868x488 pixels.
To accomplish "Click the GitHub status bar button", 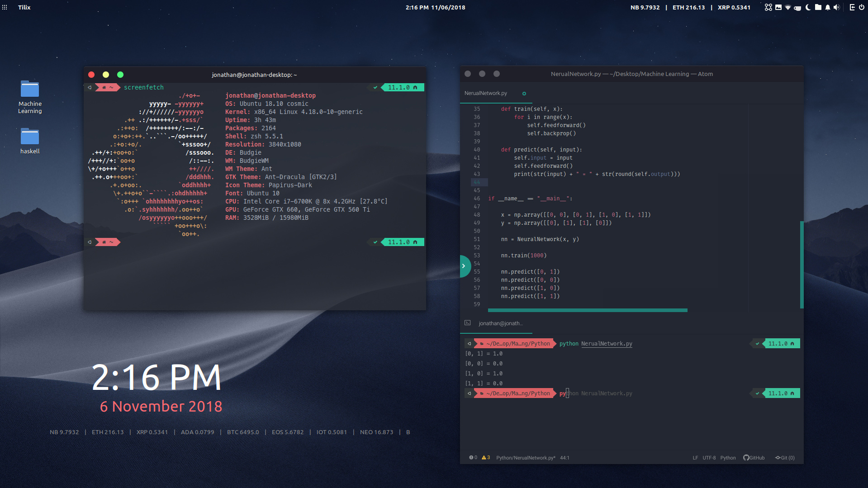I will (754, 458).
